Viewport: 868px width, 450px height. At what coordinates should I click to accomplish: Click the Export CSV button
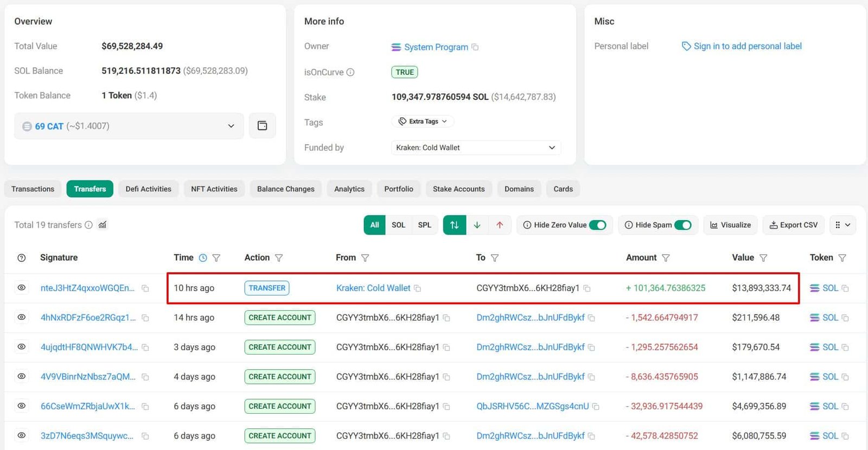(794, 225)
